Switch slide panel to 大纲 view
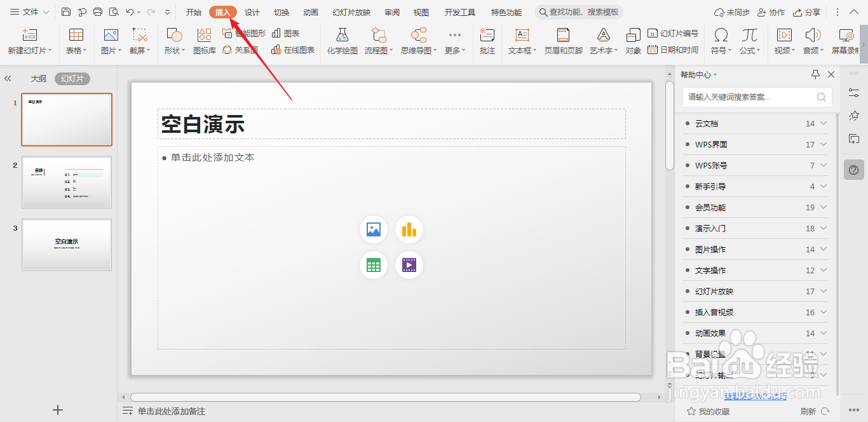 coord(39,79)
